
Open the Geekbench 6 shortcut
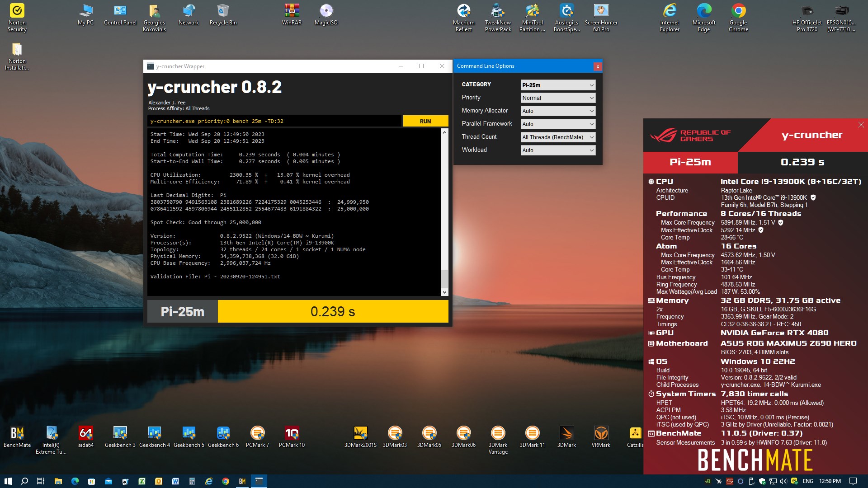(223, 437)
